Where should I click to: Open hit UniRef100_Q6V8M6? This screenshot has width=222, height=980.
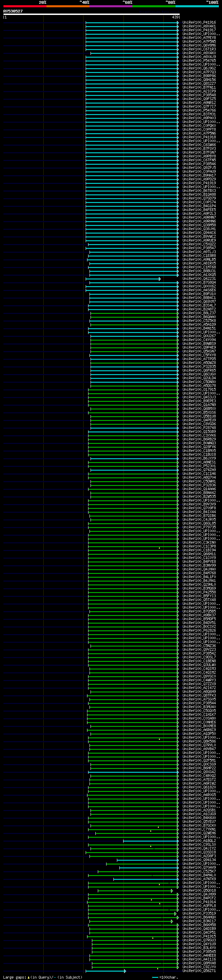[x=199, y=45]
